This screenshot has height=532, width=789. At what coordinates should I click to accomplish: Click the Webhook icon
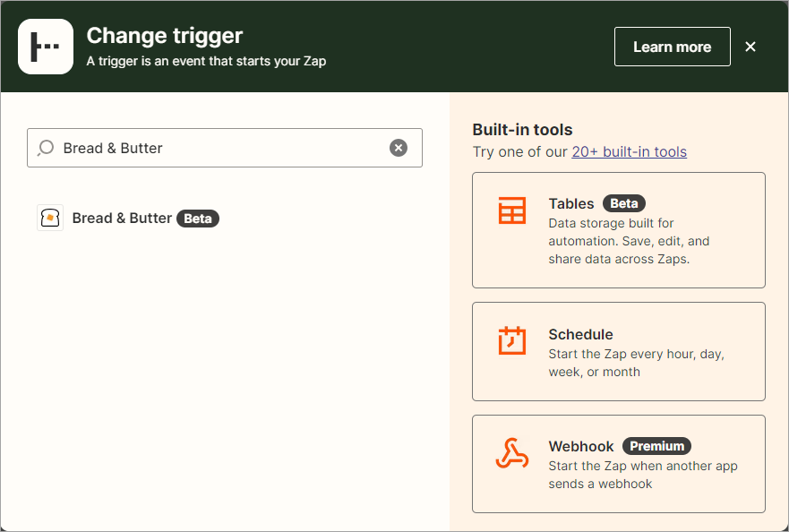click(512, 453)
